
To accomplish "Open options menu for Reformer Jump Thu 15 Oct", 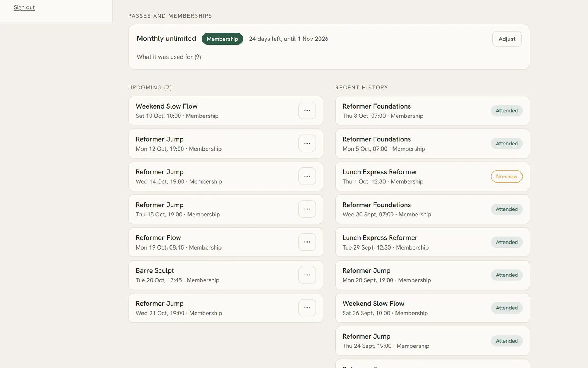I will (x=307, y=209).
